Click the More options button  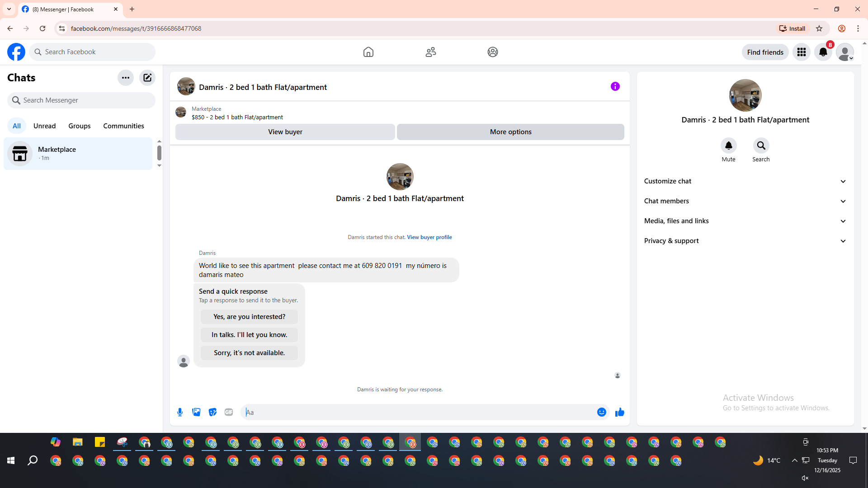(x=511, y=132)
